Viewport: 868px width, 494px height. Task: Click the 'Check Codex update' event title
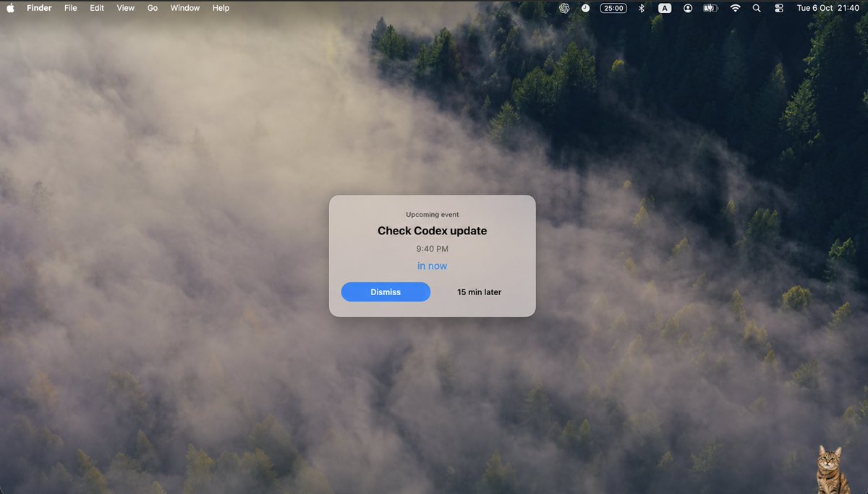[x=433, y=231]
